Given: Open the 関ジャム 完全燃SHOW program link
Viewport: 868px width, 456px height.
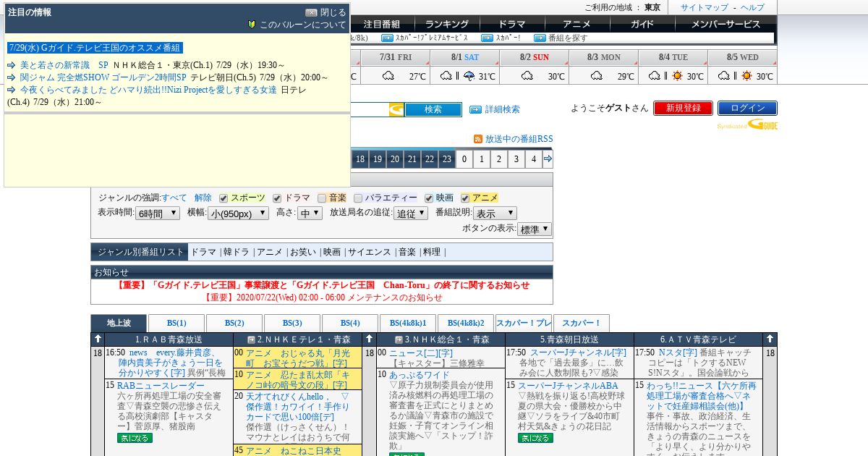Looking at the screenshot, I should click(x=103, y=77).
